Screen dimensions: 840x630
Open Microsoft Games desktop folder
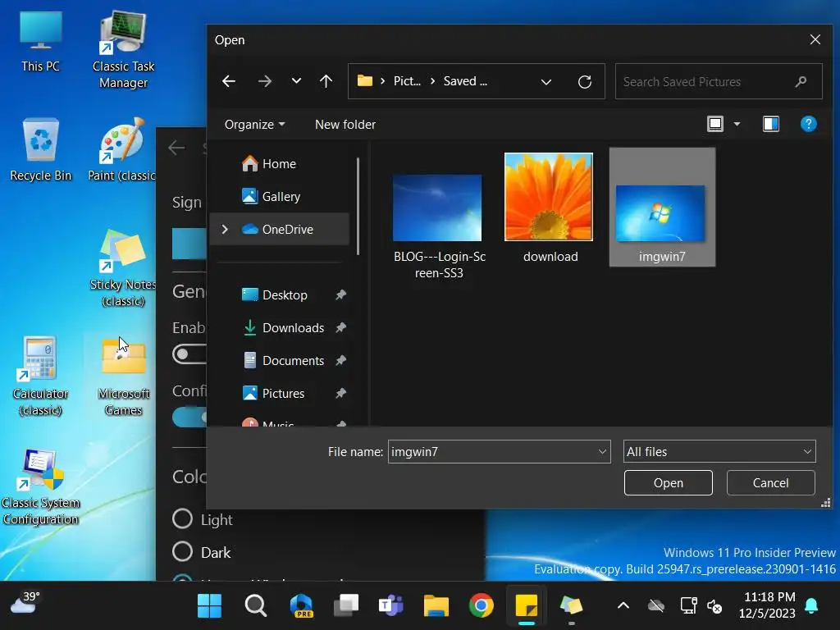123,377
